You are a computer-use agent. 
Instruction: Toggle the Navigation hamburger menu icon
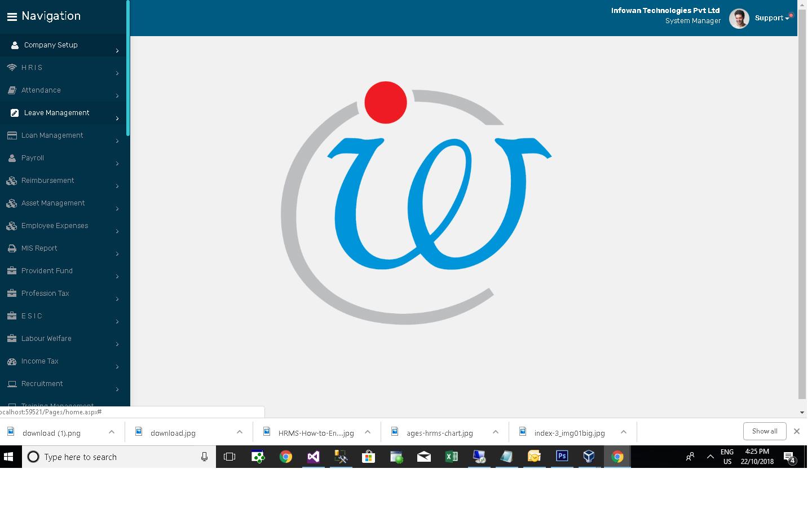point(12,17)
